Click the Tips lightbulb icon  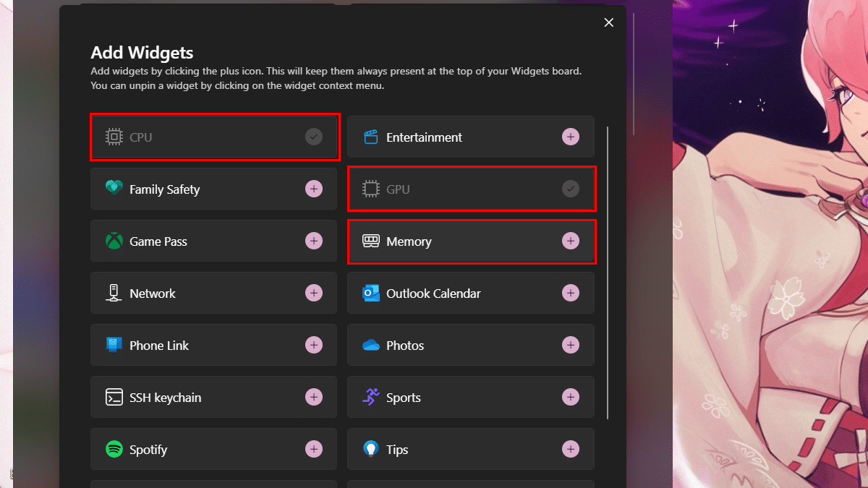click(x=371, y=449)
